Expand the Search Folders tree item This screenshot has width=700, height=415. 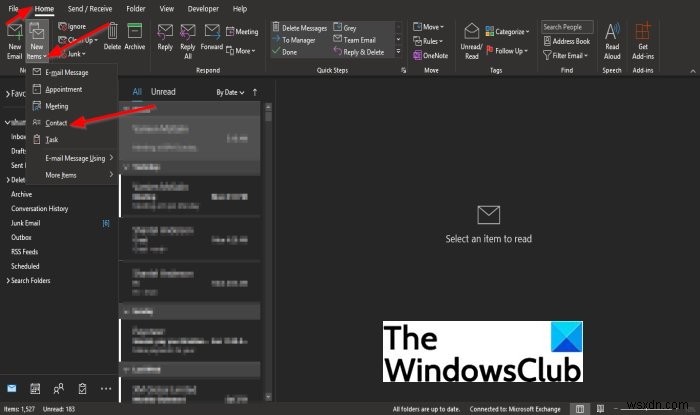point(8,281)
